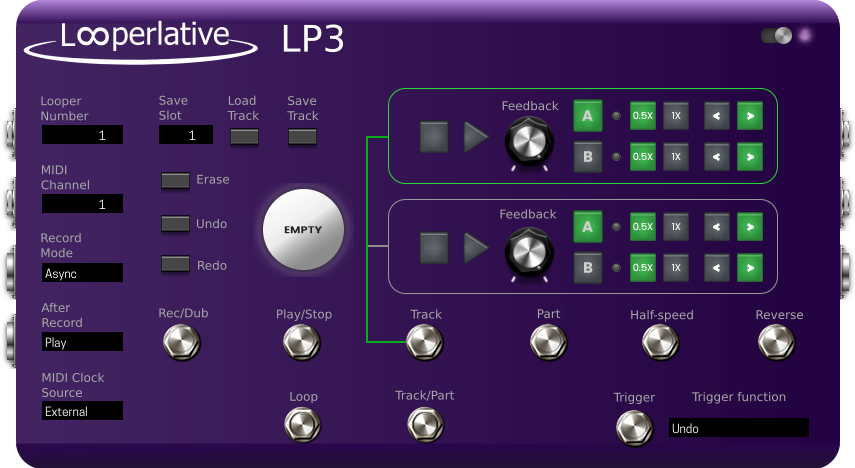This screenshot has width=855, height=468.
Task: Tap the Reverse footswitch
Action: [x=777, y=343]
